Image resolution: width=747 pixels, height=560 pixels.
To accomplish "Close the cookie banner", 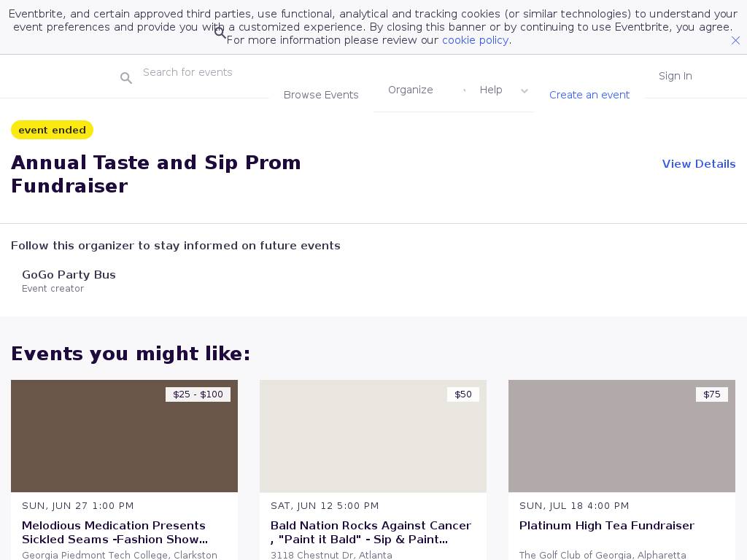I will [x=735, y=41].
